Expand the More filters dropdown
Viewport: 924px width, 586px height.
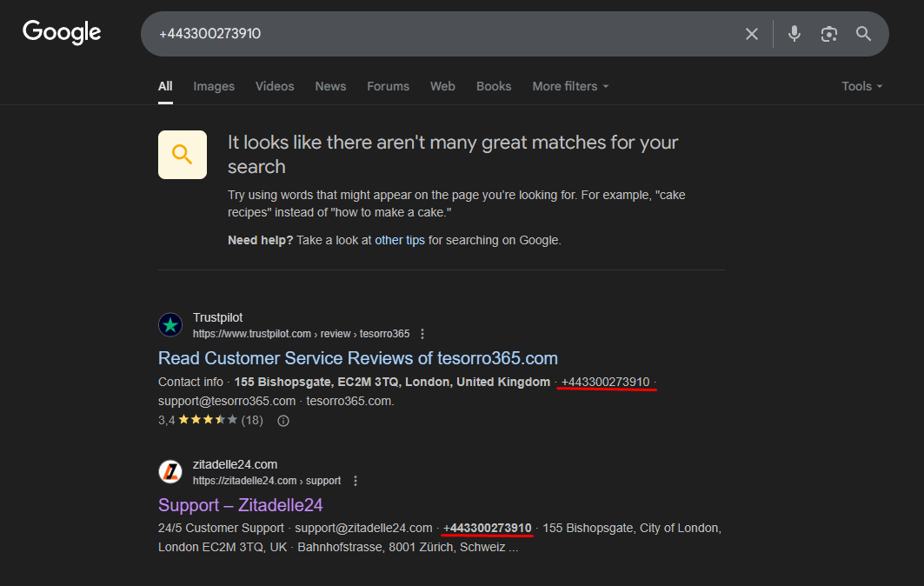click(570, 86)
